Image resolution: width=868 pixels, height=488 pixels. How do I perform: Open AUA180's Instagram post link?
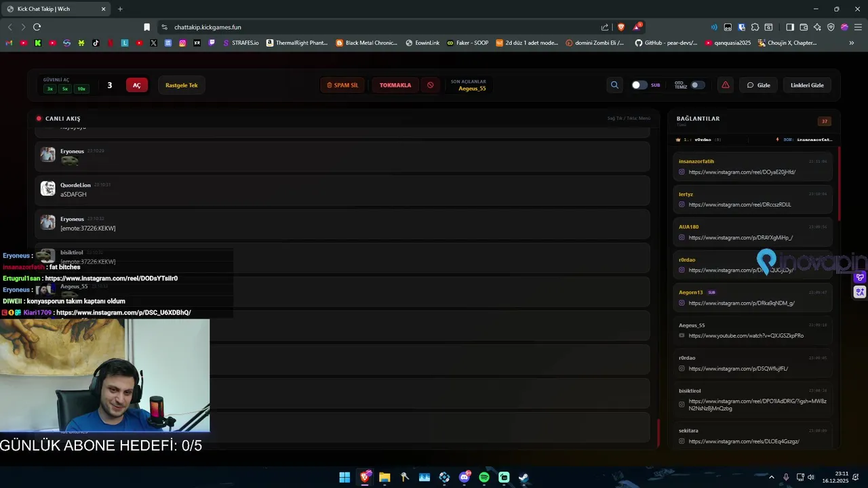pyautogui.click(x=741, y=238)
